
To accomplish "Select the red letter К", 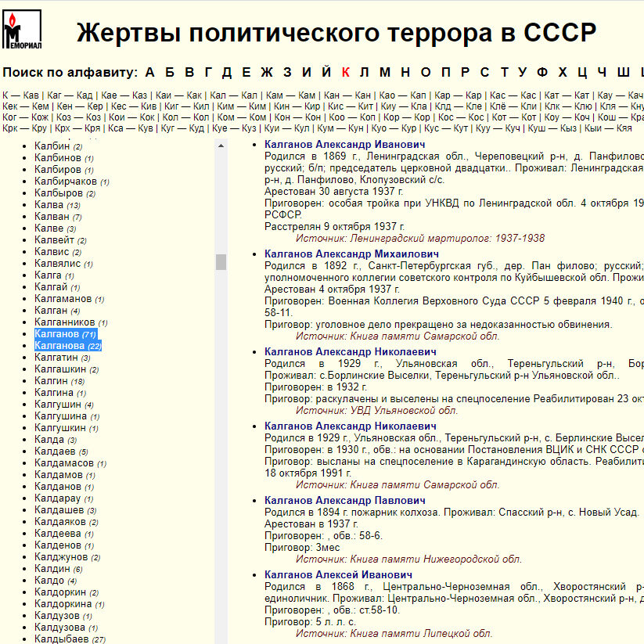I will tap(345, 72).
